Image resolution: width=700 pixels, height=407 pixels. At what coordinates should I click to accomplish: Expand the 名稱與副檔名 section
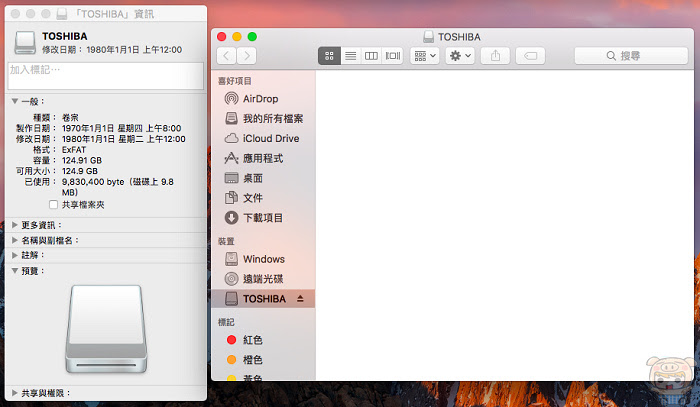point(15,240)
